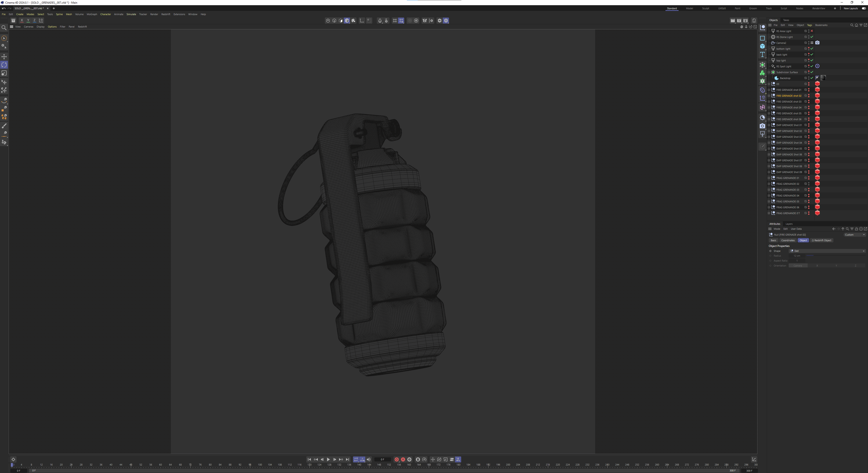Open the MoGraph menu
The height and width of the screenshot is (473, 868).
tap(92, 14)
